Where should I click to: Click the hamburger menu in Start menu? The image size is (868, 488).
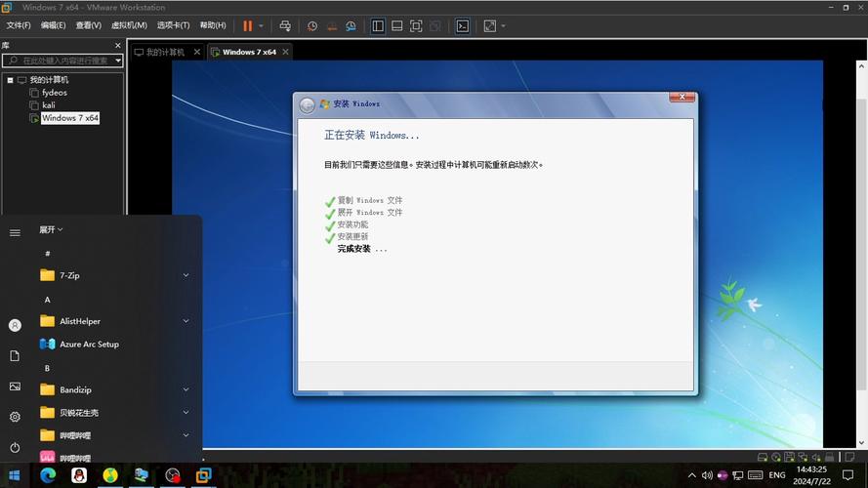coord(15,233)
